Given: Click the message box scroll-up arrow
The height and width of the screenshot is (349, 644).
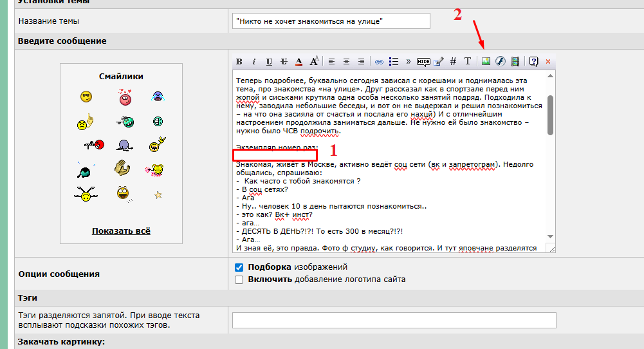Looking at the screenshot, I should tap(550, 76).
